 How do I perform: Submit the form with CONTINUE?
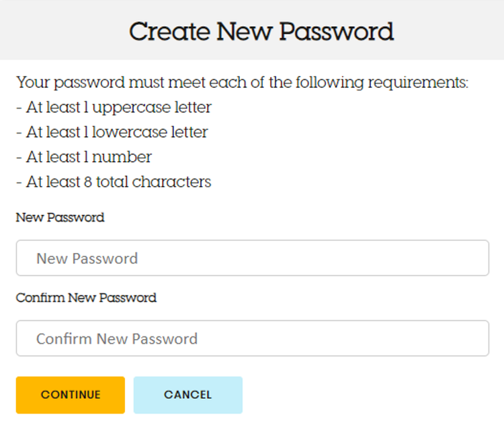pos(71,395)
